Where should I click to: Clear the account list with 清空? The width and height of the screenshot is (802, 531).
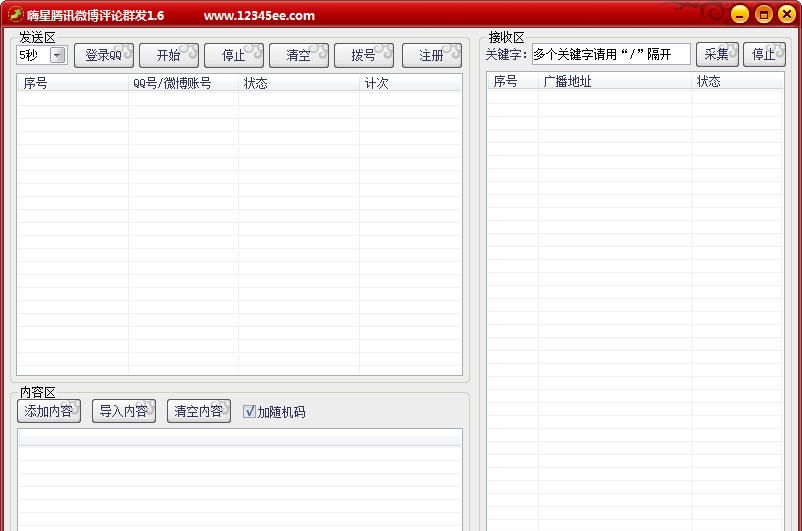coord(299,55)
